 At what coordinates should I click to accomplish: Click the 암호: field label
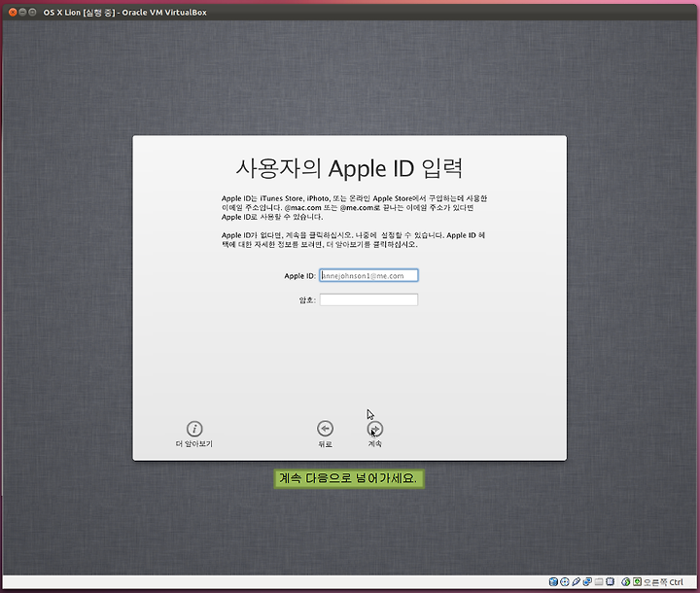coord(307,300)
